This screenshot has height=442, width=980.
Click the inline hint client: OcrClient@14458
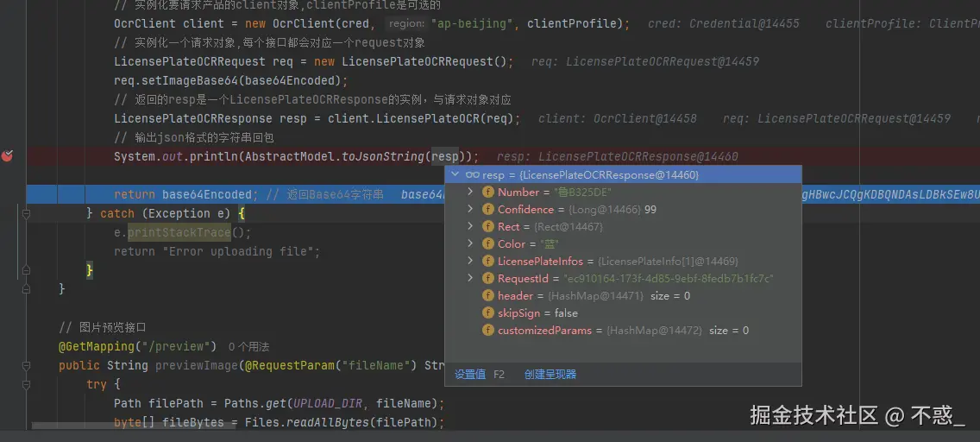tap(617, 118)
